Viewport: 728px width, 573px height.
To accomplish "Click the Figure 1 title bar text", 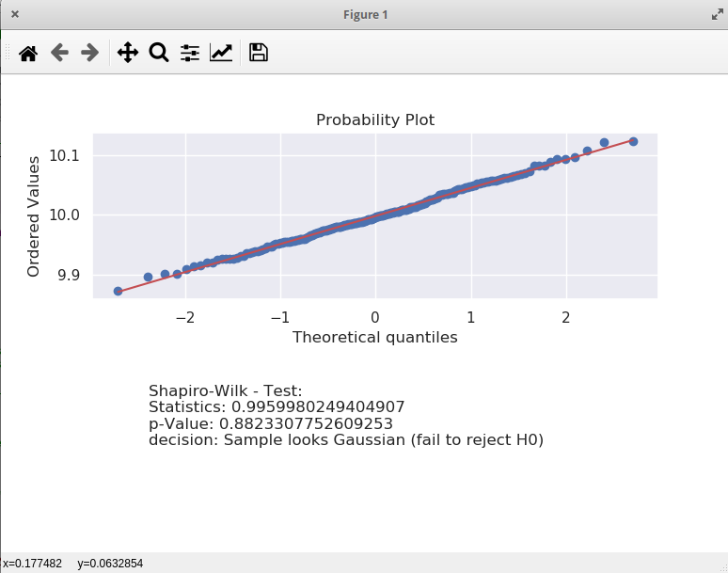I will [365, 15].
